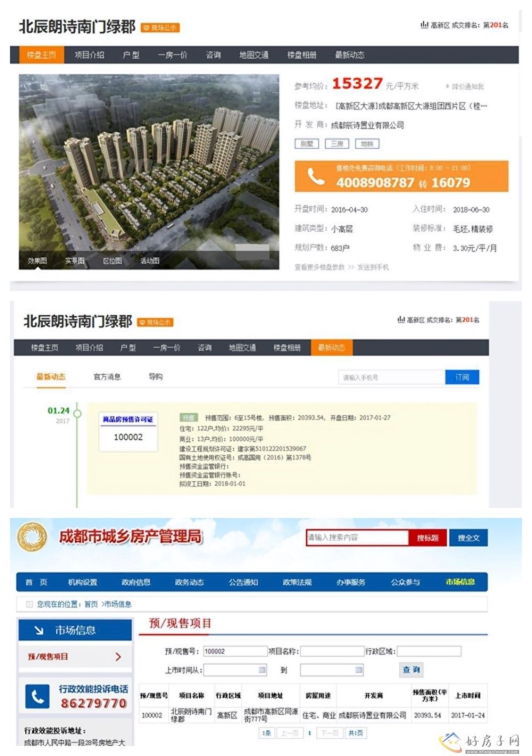Click the blue phone icon beside 行政效能投诉电话
The width and height of the screenshot is (532, 756).
[37, 696]
